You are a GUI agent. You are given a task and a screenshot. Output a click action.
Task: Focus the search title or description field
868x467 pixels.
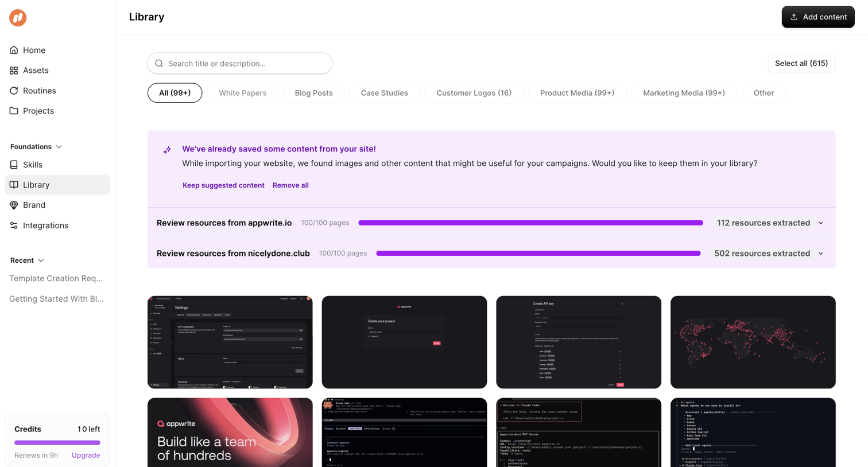[x=240, y=64]
